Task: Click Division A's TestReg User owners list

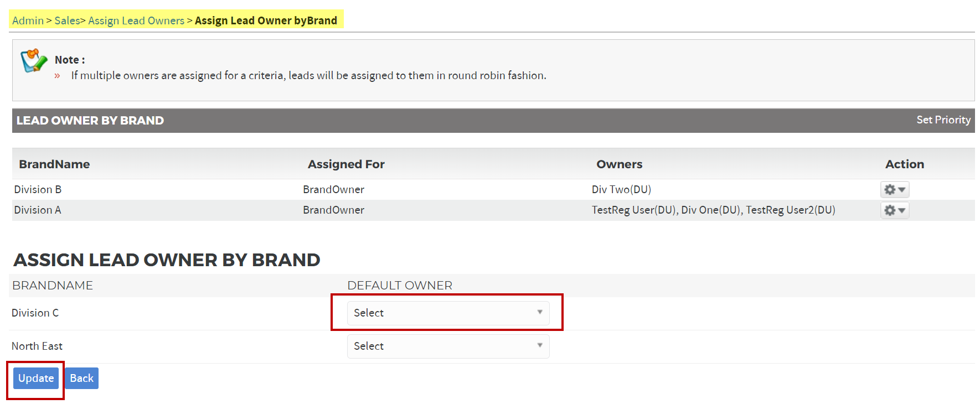Action: click(713, 210)
